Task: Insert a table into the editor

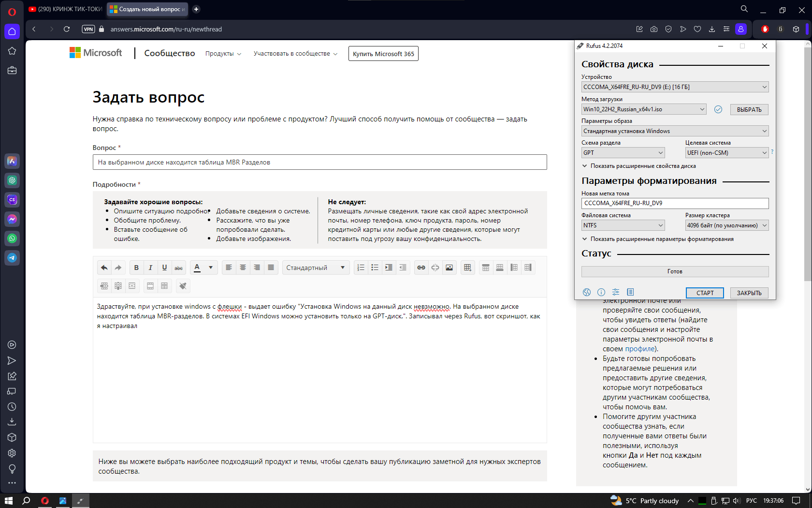Action: 467,268
